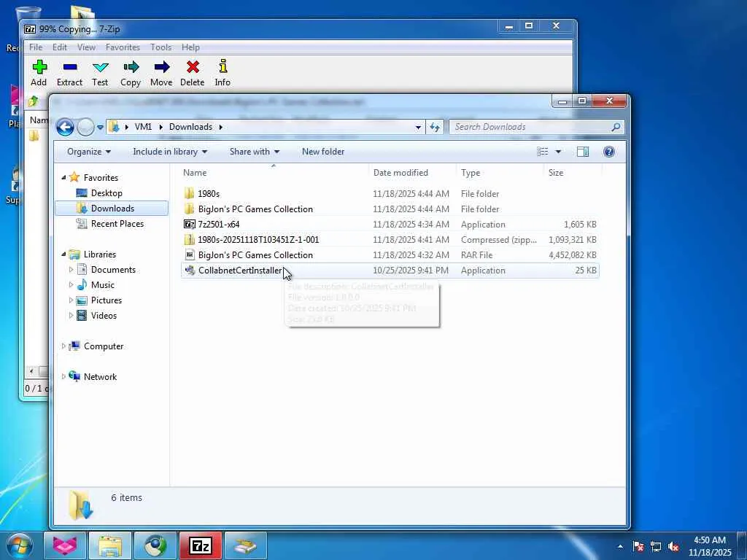Select Desktop under Favorites

point(107,192)
